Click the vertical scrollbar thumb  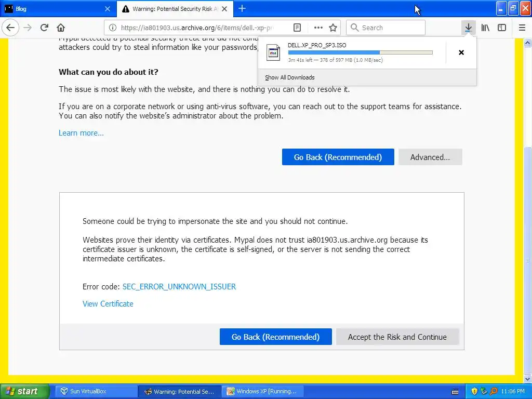pos(528,260)
